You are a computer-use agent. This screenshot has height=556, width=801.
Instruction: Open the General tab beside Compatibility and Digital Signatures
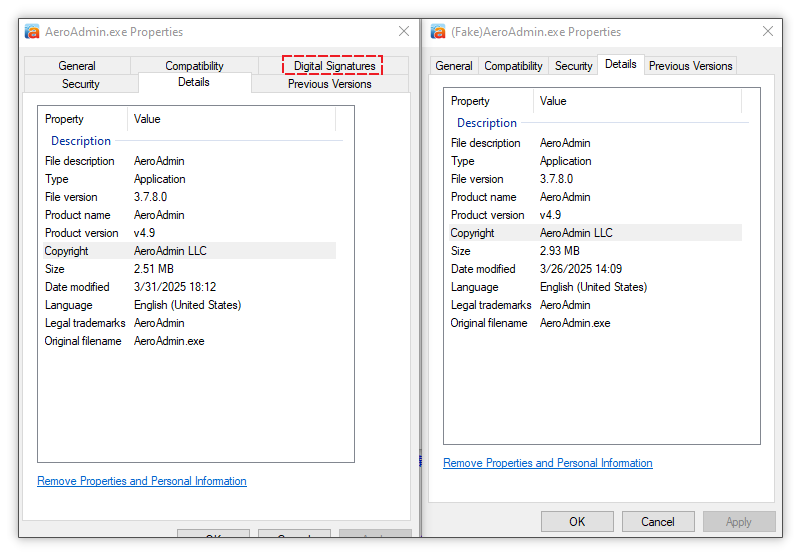coord(77,66)
